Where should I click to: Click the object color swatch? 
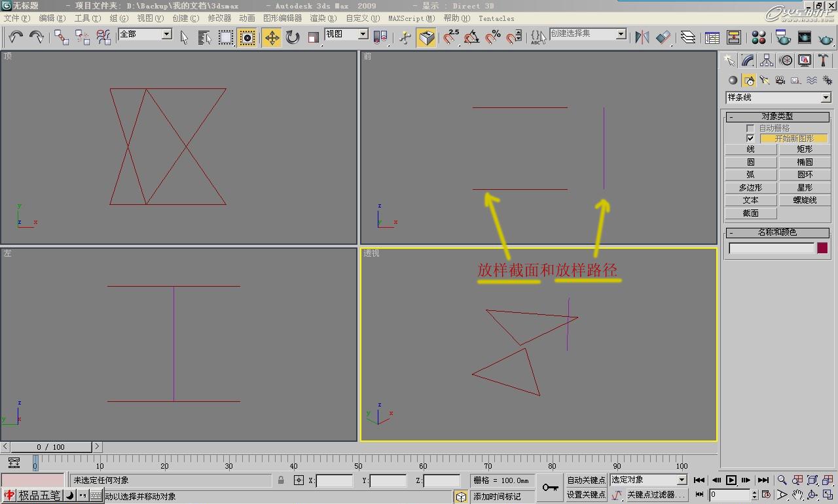point(822,248)
